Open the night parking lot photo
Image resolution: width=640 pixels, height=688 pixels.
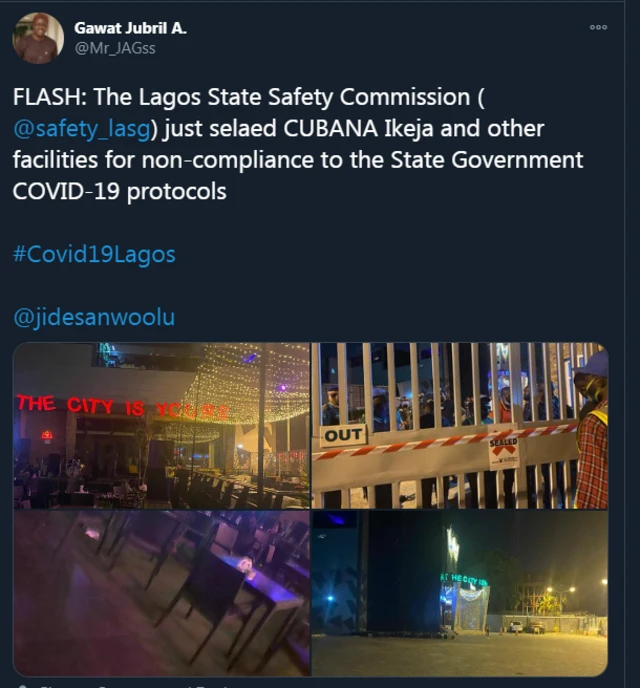[459, 593]
